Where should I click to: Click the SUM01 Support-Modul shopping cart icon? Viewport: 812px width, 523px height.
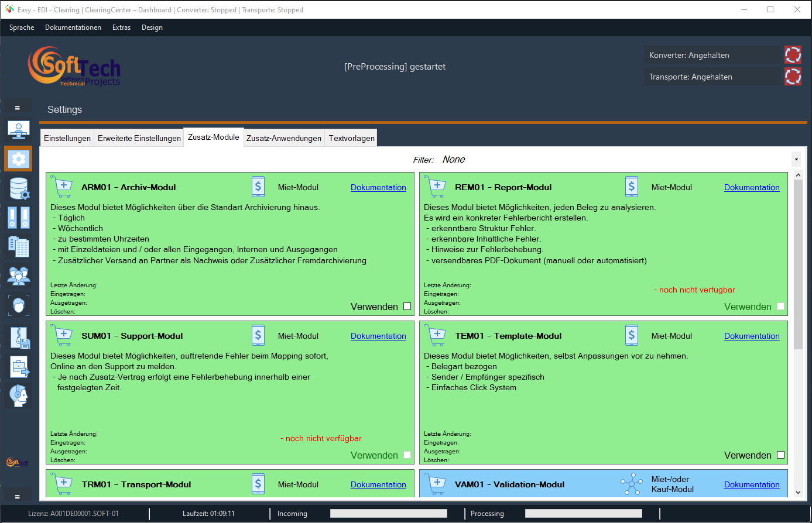[x=61, y=335]
